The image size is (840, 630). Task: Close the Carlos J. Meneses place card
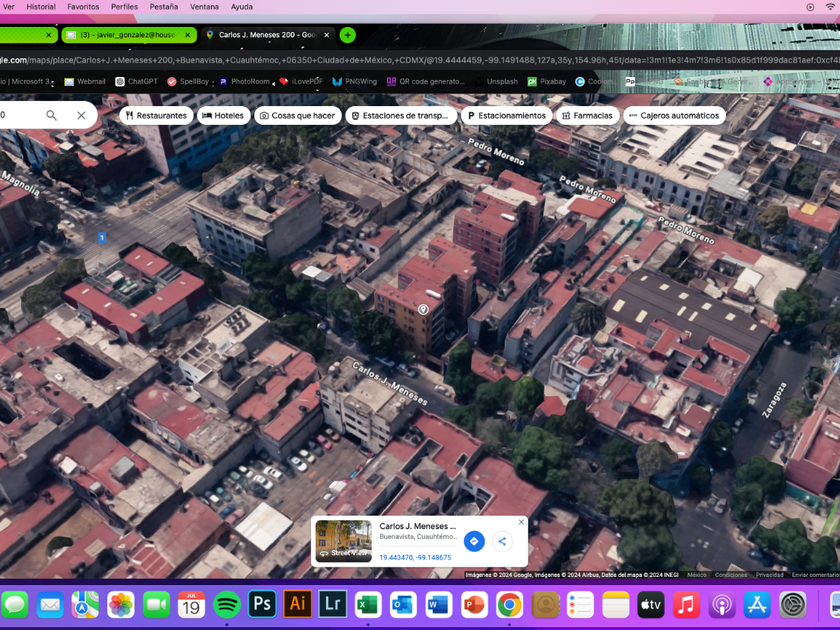pos(521,522)
